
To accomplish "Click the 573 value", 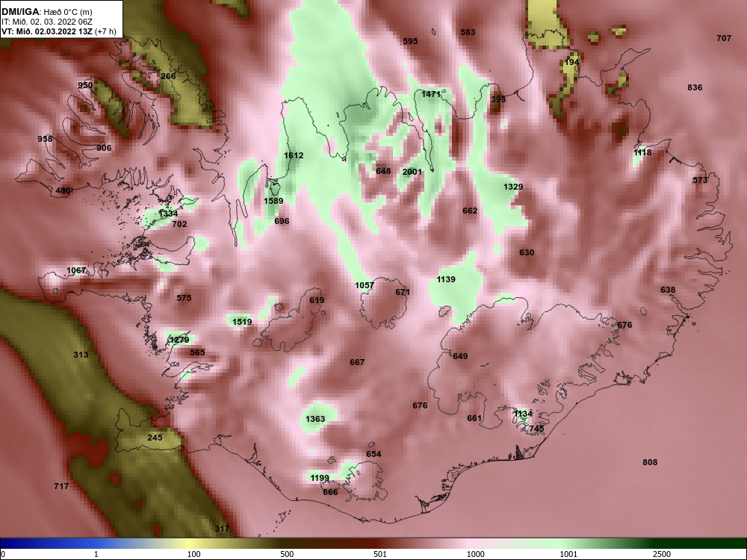I will click(700, 180).
